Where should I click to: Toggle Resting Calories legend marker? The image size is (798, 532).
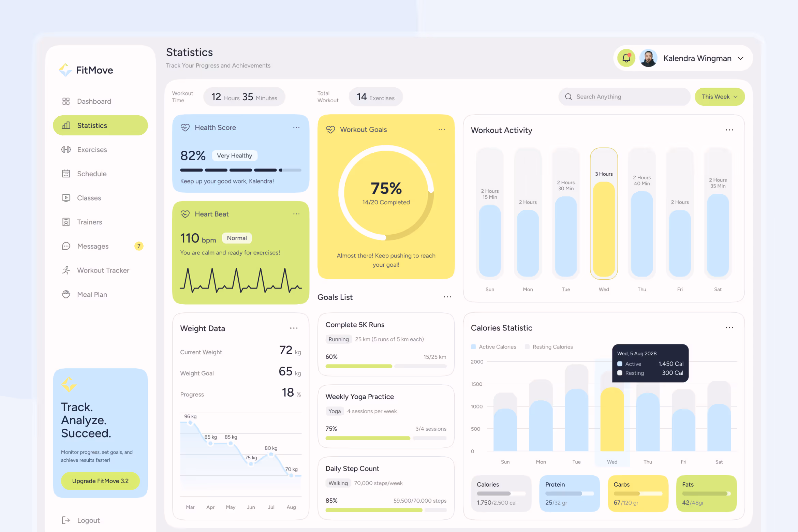coord(527,347)
